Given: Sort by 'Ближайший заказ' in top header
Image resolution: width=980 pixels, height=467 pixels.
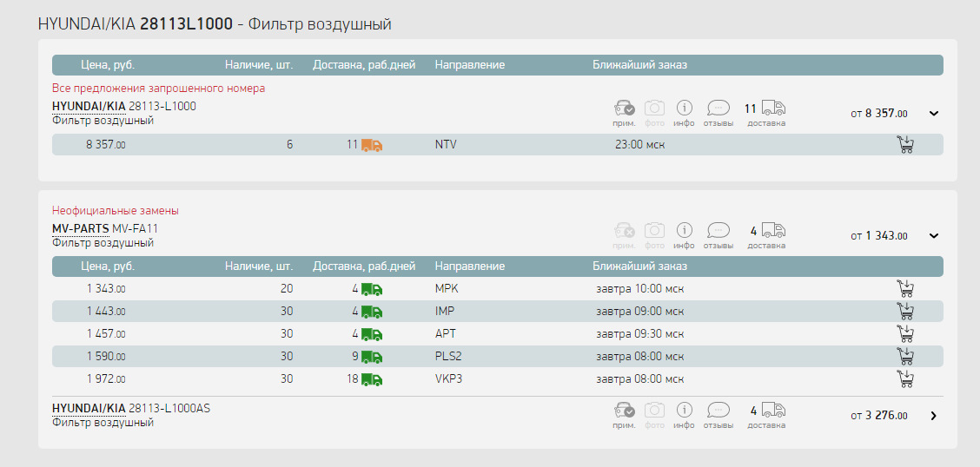Looking at the screenshot, I should [x=640, y=65].
